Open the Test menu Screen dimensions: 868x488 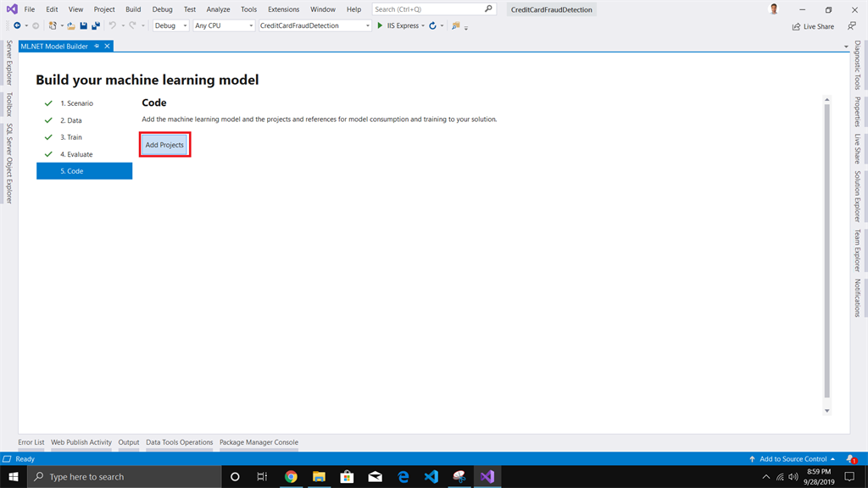click(190, 9)
